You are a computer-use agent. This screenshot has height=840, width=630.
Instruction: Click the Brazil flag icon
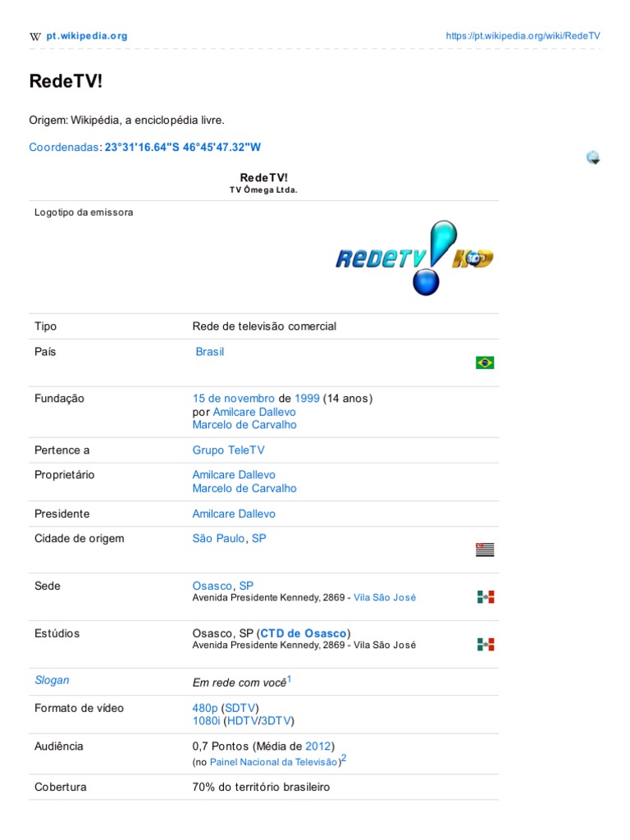[485, 363]
